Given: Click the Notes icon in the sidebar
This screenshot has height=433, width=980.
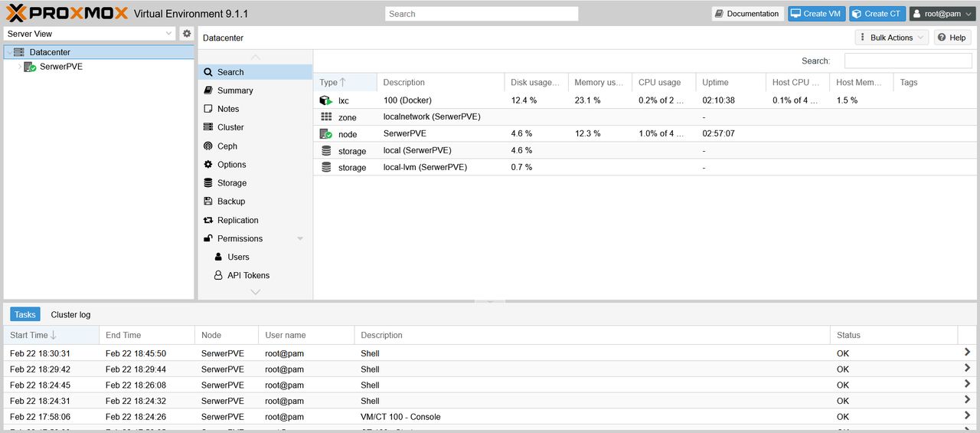Looking at the screenshot, I should coord(208,109).
